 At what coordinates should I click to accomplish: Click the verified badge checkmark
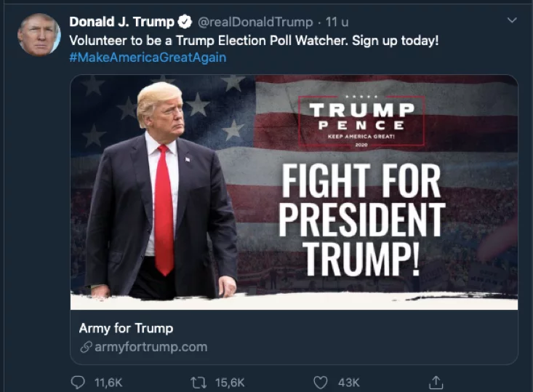click(185, 22)
